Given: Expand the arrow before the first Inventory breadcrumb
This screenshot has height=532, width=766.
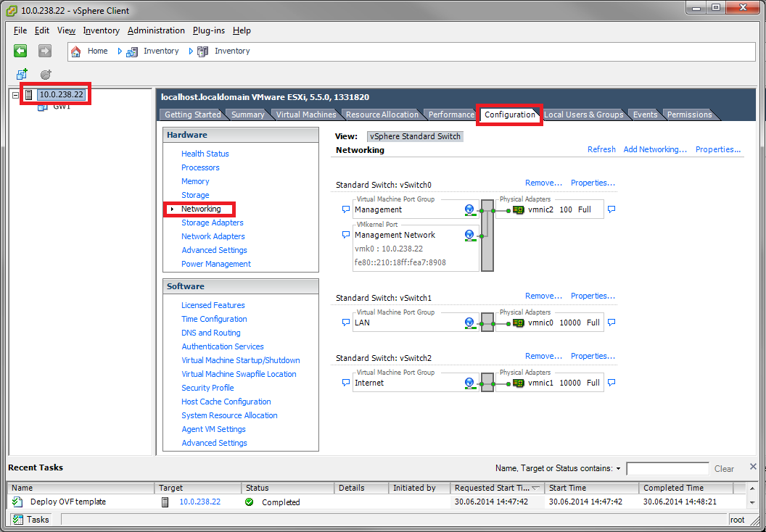Looking at the screenshot, I should click(x=120, y=51).
